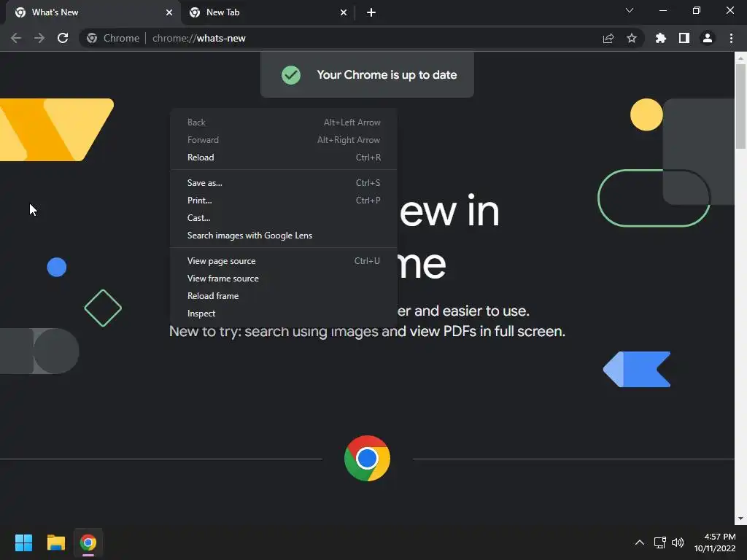Click the green checkmark in update banner
Image resolution: width=747 pixels, height=560 pixels.
point(291,75)
